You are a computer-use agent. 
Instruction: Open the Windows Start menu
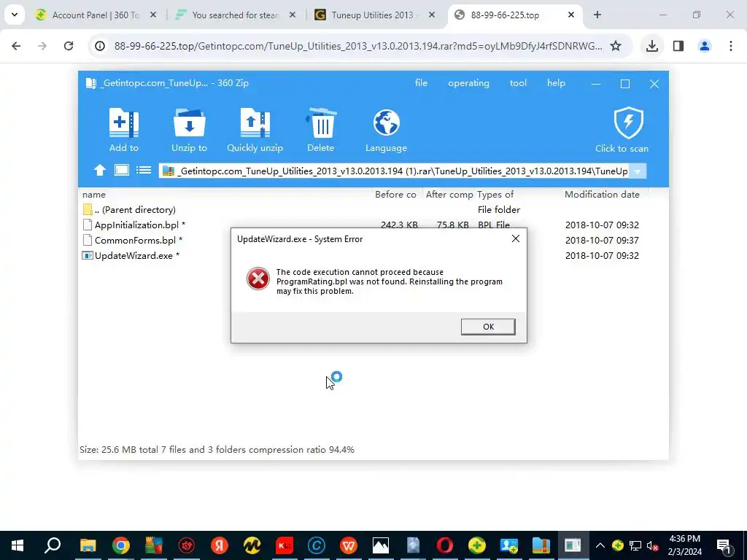click(x=18, y=545)
